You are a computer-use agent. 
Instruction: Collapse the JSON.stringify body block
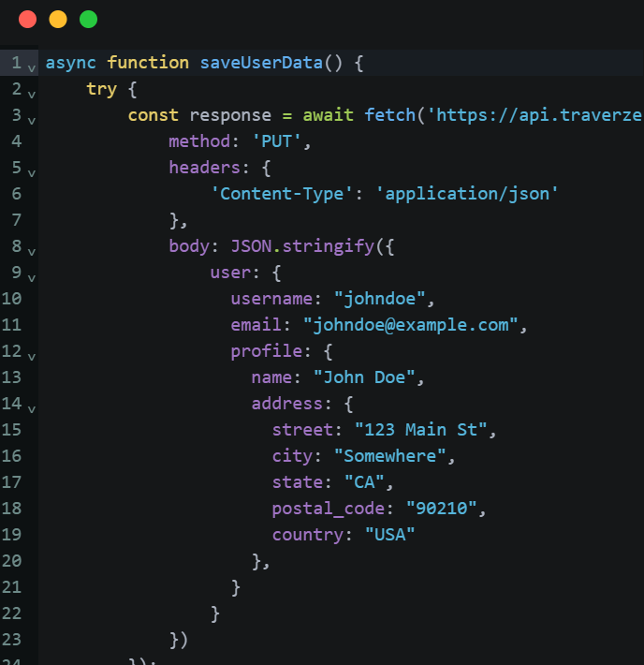pos(32,251)
